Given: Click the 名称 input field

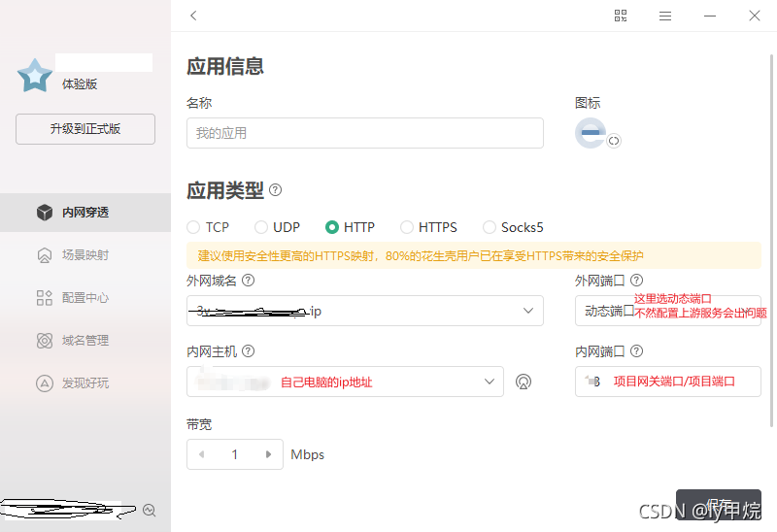Looking at the screenshot, I should pyautogui.click(x=365, y=133).
